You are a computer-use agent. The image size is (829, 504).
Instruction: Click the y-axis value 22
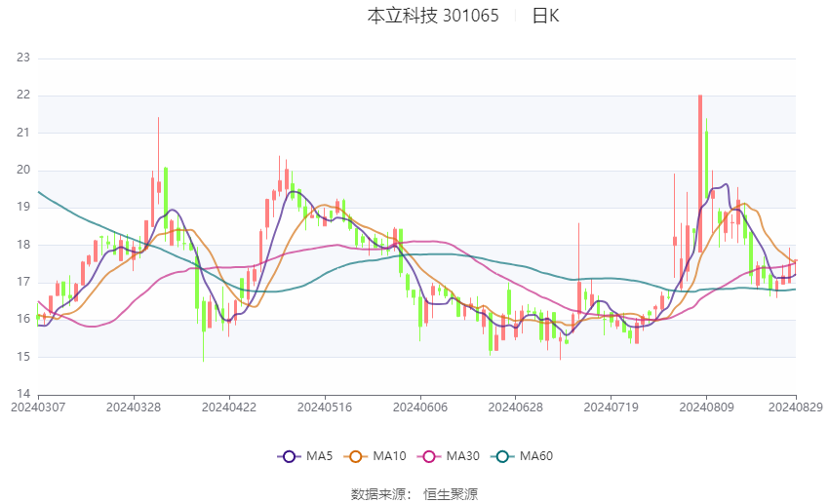coord(23,96)
